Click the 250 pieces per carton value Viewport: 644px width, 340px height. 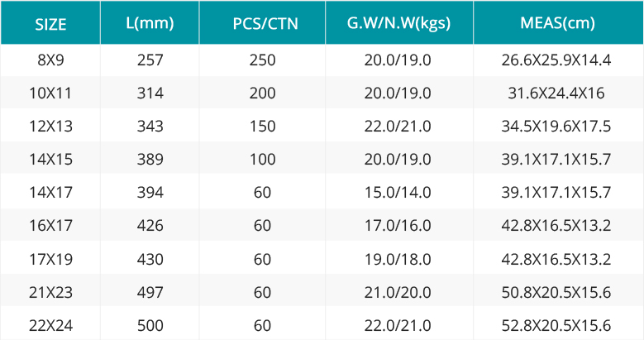262,60
